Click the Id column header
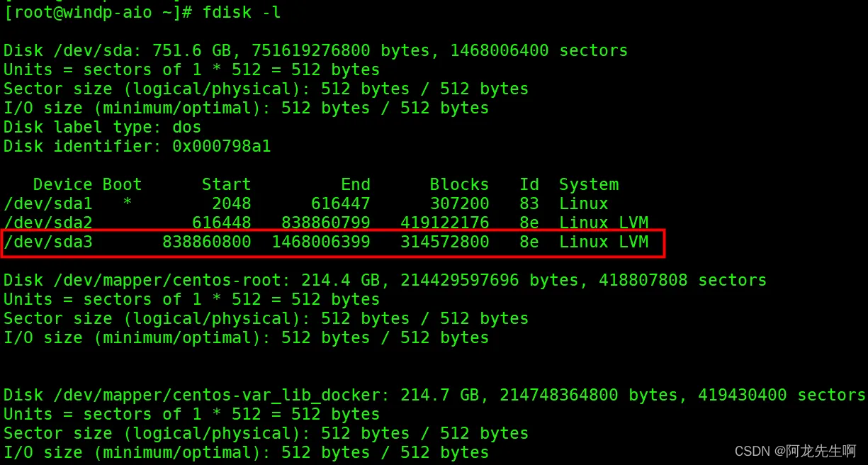 (529, 185)
